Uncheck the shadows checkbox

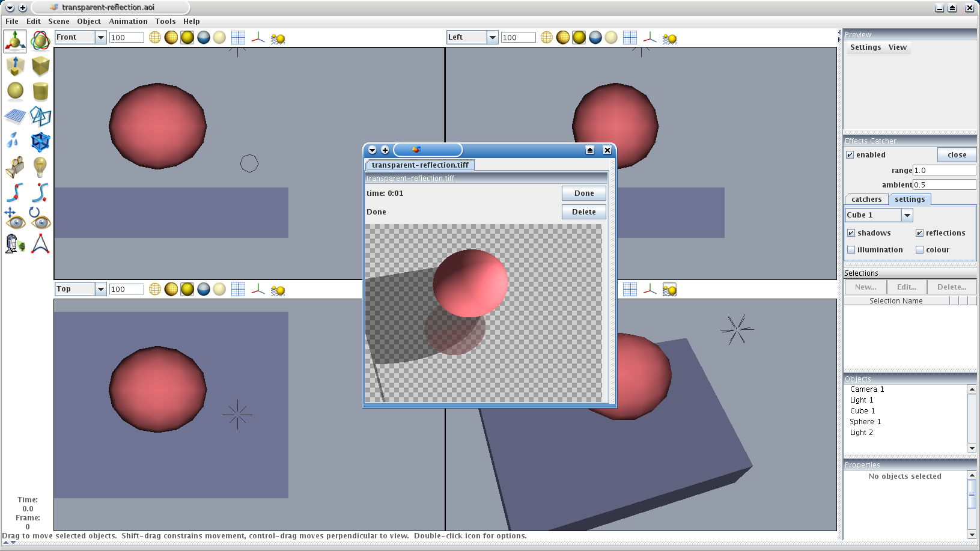[x=851, y=233]
